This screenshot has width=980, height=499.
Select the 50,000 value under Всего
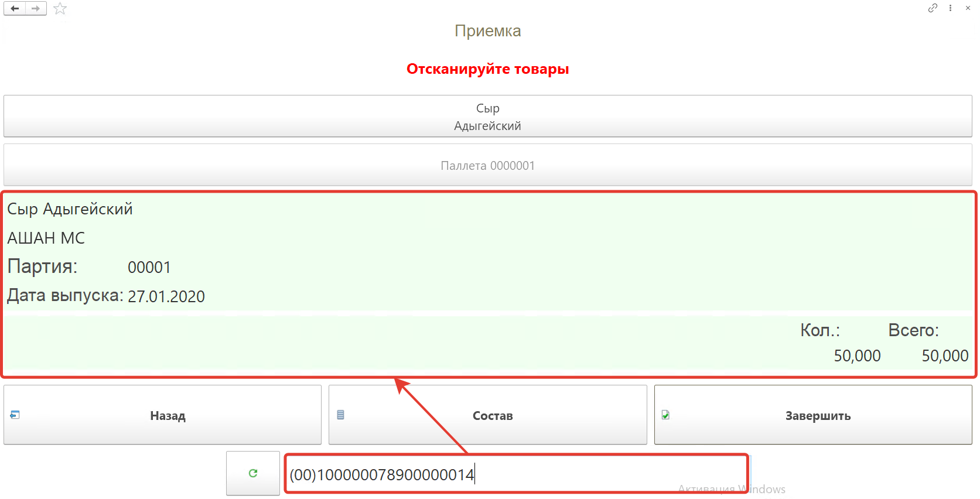(945, 356)
